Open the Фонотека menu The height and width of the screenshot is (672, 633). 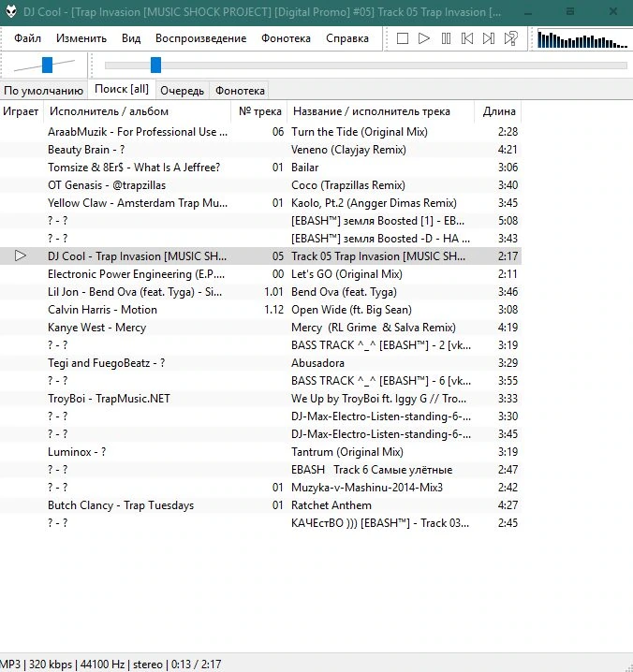286,38
